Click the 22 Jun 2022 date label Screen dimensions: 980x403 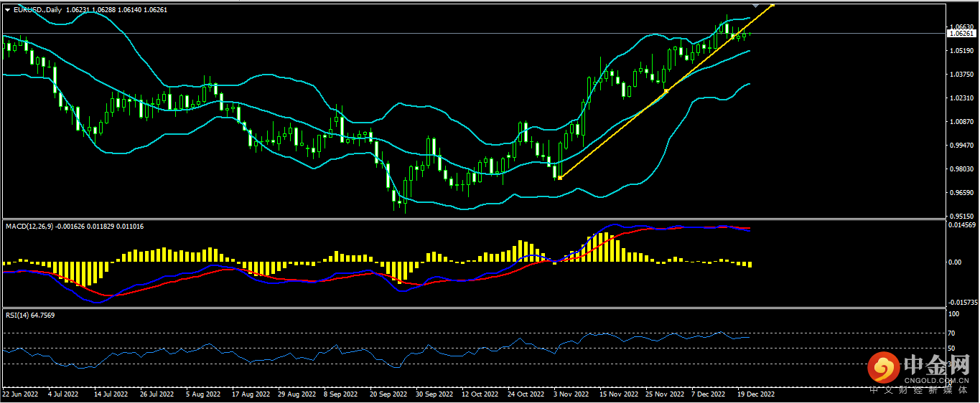[x=19, y=394]
